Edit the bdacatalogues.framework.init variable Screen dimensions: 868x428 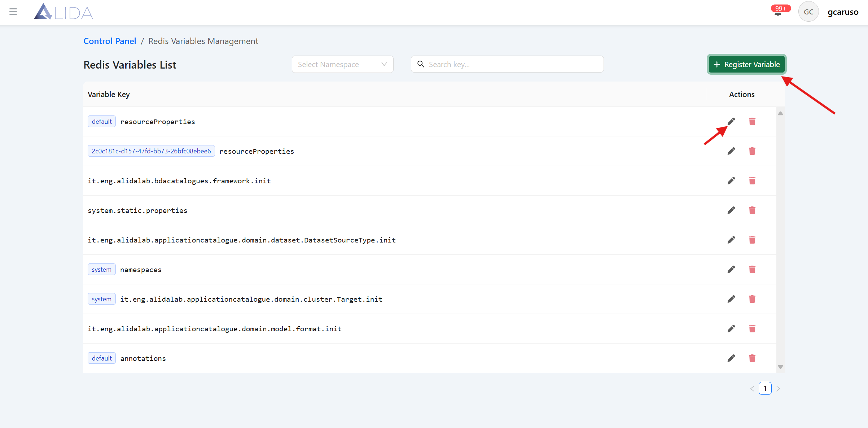[x=731, y=181]
